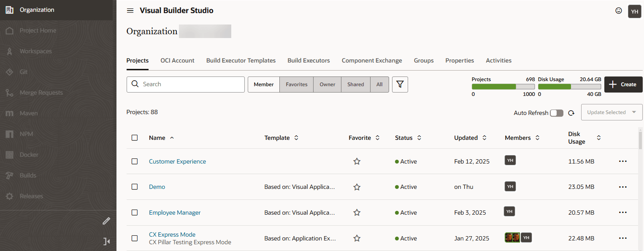
Task: Open the Component Exchange tab
Action: (371, 60)
